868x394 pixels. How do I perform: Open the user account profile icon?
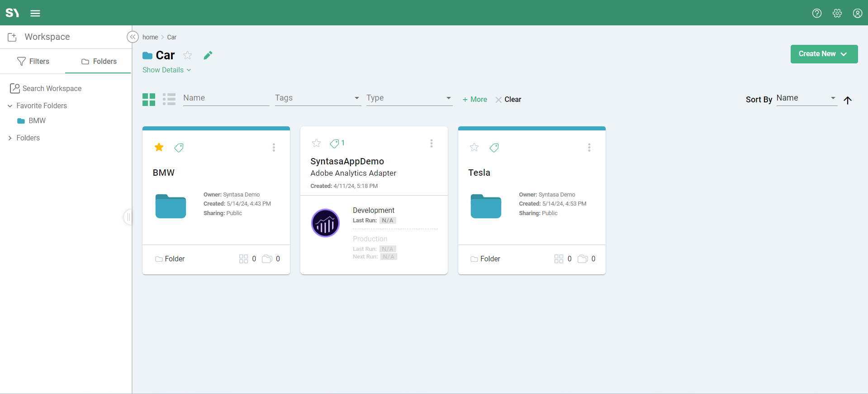(x=857, y=13)
